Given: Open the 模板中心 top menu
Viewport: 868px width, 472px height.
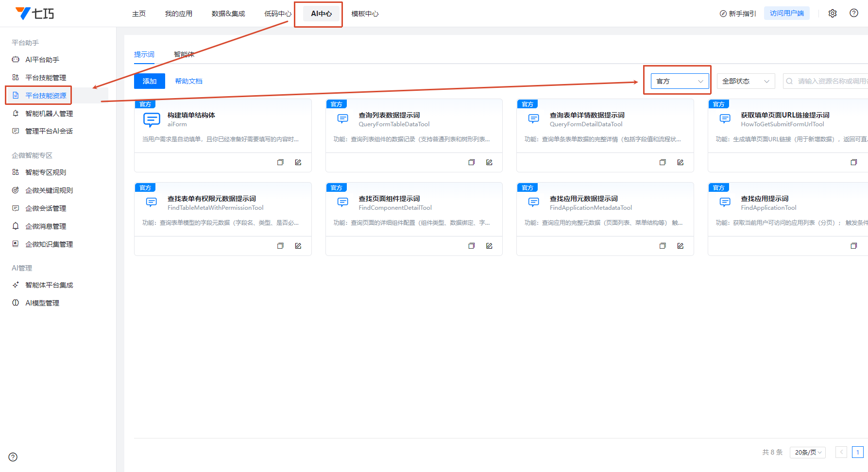Looking at the screenshot, I should (x=365, y=14).
